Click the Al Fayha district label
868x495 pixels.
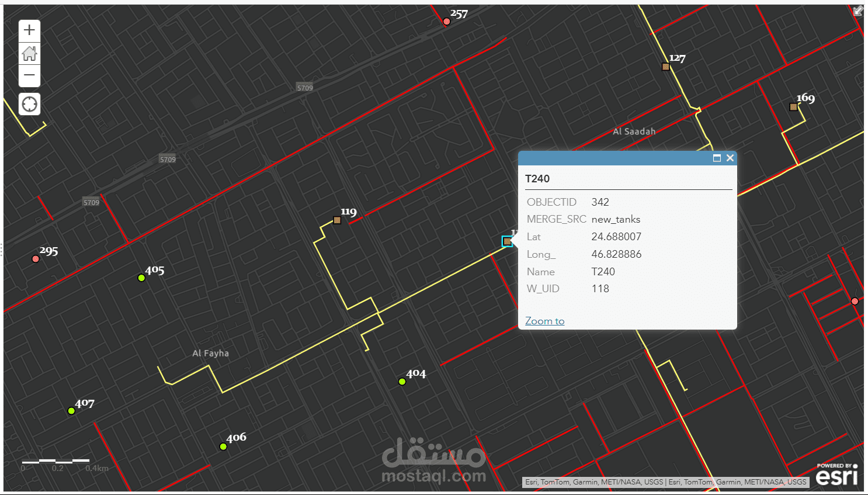tap(211, 353)
